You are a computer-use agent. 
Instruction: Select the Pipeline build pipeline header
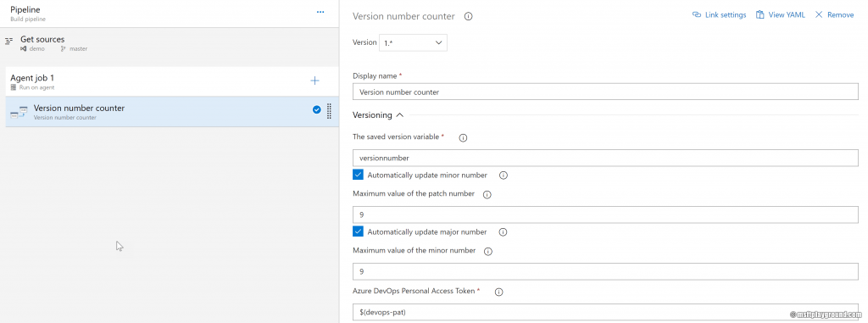170,14
